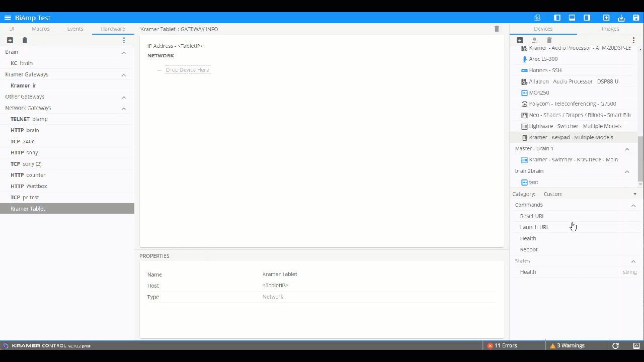The image size is (644, 362).
Task: Show the 11 Errors list
Action: [502, 346]
